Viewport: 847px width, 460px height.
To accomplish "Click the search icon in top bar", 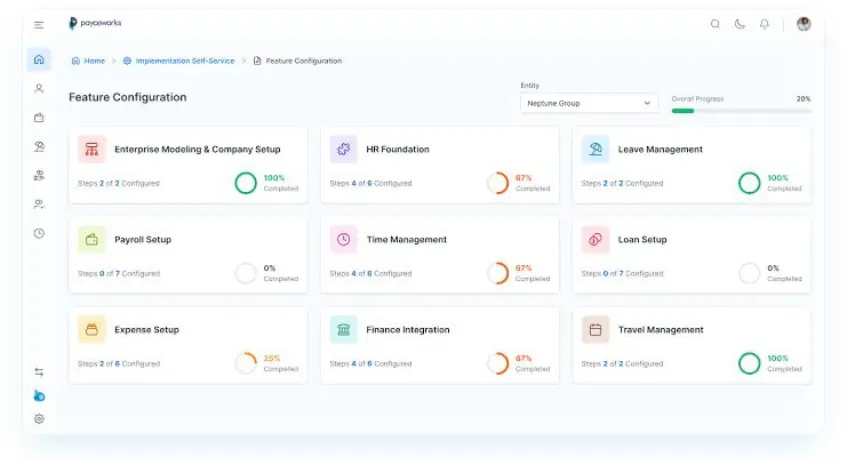I will 715,24.
